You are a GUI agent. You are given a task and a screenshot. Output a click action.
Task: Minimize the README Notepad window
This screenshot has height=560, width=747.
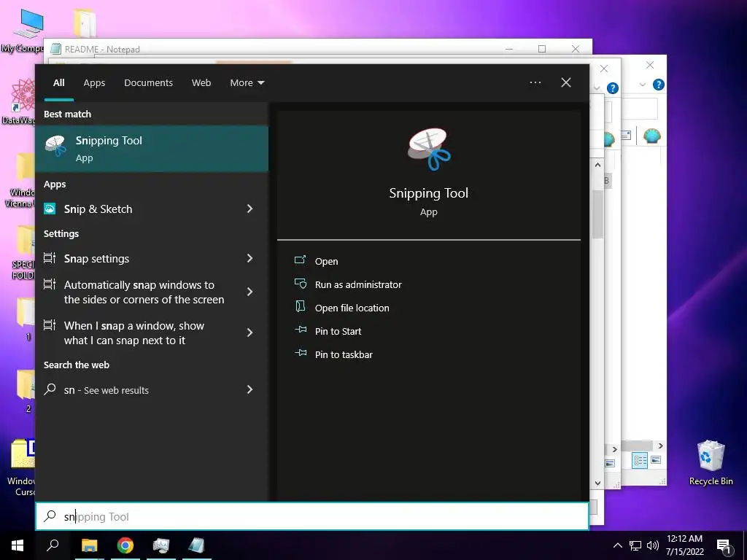click(508, 49)
